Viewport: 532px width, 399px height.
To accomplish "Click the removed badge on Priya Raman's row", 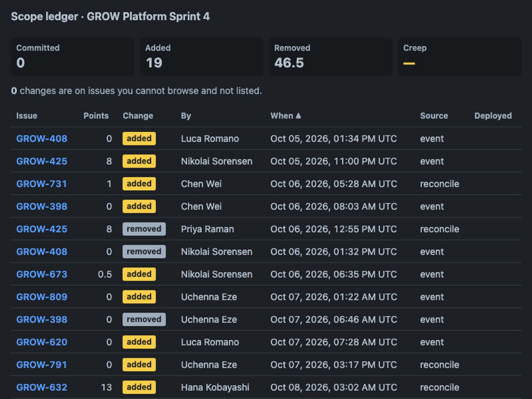I will pyautogui.click(x=144, y=229).
